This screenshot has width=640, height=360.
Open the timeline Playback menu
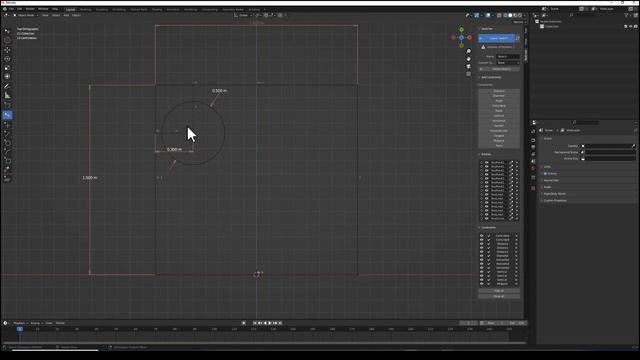pyautogui.click(x=19, y=323)
